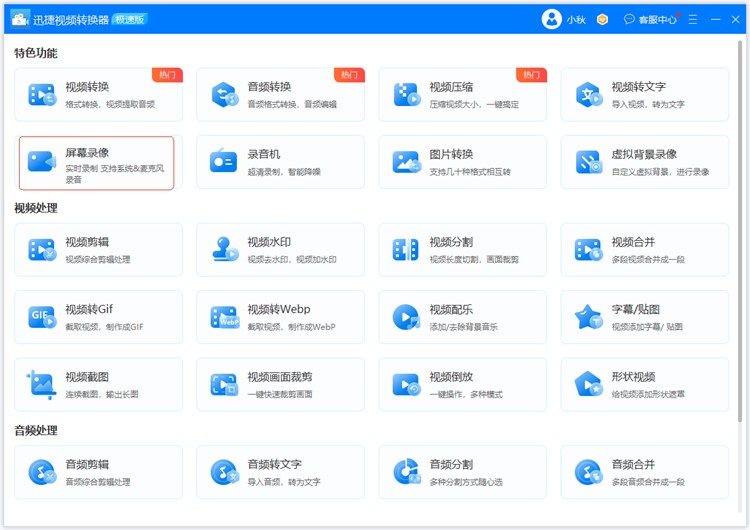Click the 视频分割 card title text
Image resolution: width=750 pixels, height=530 pixels.
[451, 242]
